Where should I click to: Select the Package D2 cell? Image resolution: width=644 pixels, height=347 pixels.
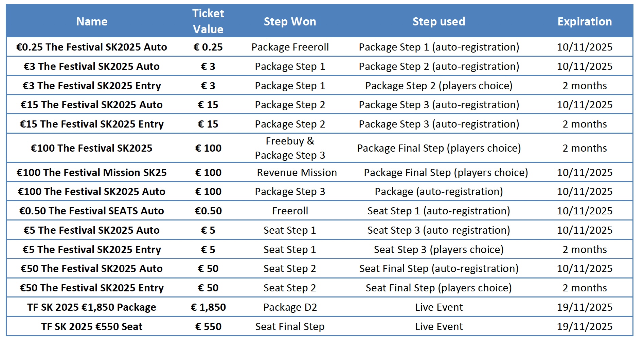(x=290, y=307)
